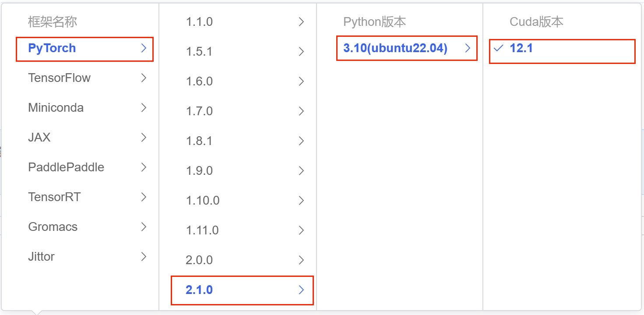
Task: Select version 1.10.0 item
Action: point(203,201)
